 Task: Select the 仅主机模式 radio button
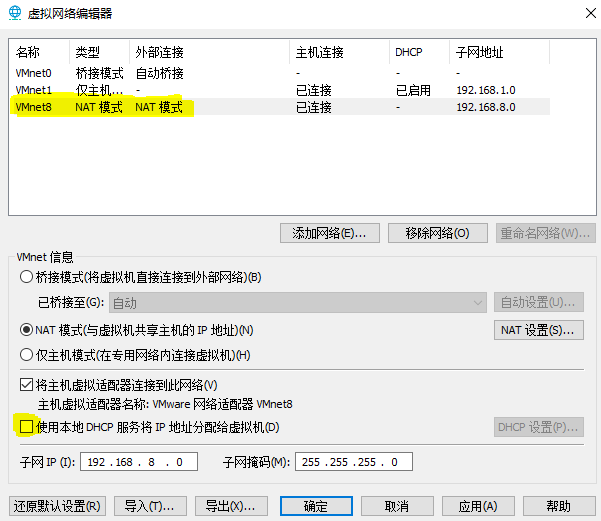26,355
